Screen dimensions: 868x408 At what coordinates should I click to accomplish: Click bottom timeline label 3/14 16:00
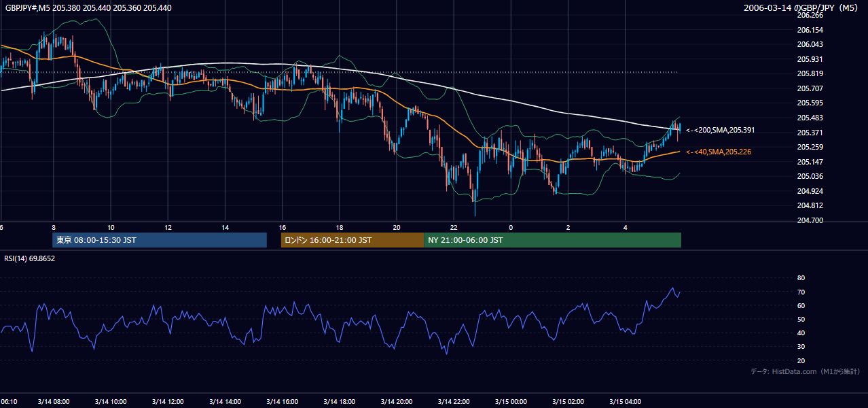[282, 402]
